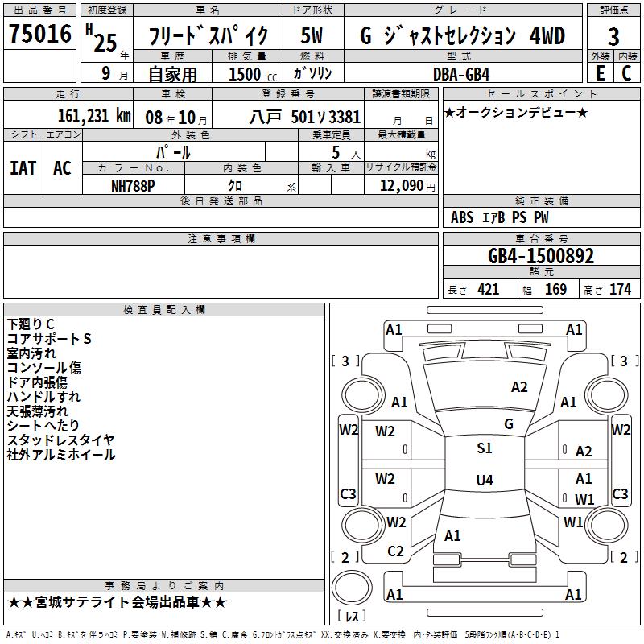This screenshot has width=644, height=644.
Task: Select inspector note シートへたり
Action: point(43,426)
